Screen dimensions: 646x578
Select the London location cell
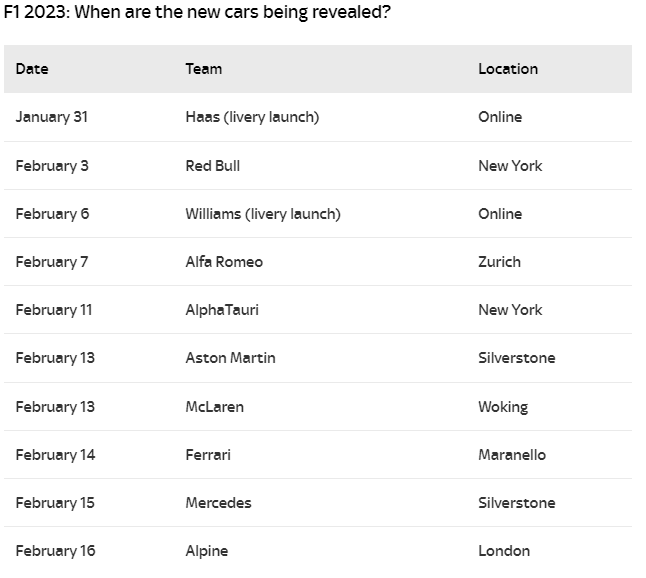coord(504,551)
